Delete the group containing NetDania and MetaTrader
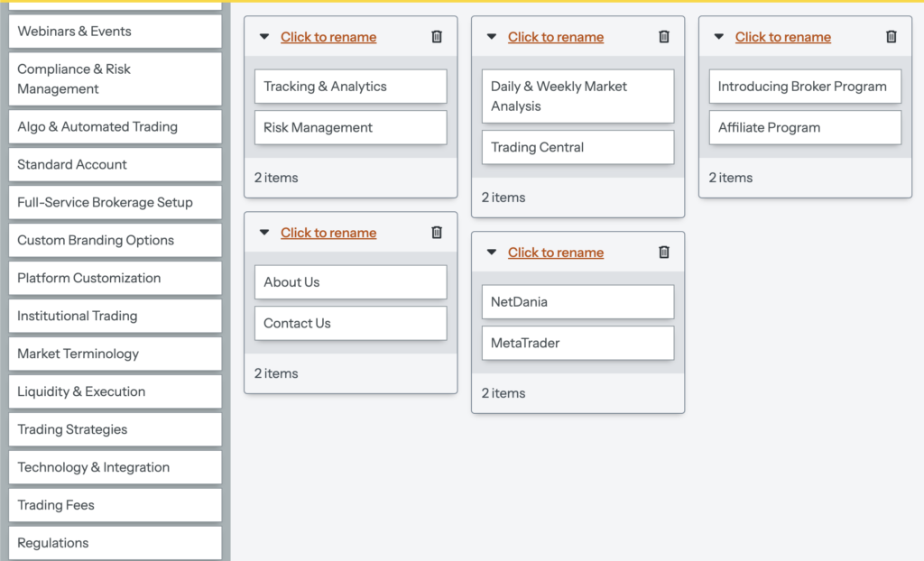The image size is (924, 561). pyautogui.click(x=664, y=253)
